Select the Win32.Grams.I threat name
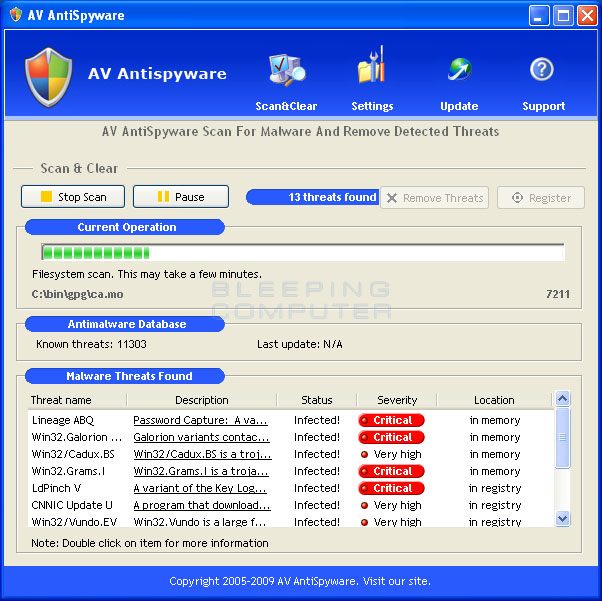The image size is (602, 601). coord(68,471)
